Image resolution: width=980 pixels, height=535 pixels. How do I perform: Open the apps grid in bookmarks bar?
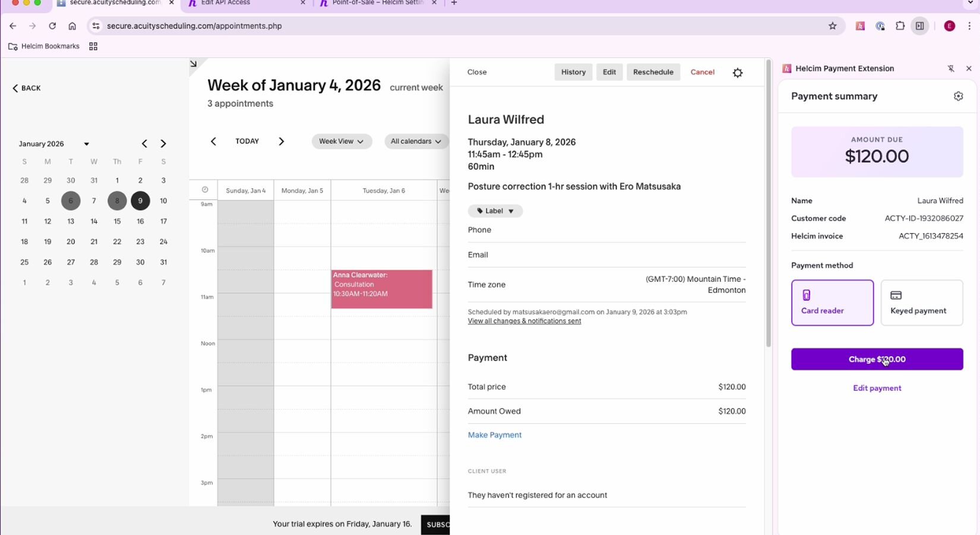tap(93, 46)
